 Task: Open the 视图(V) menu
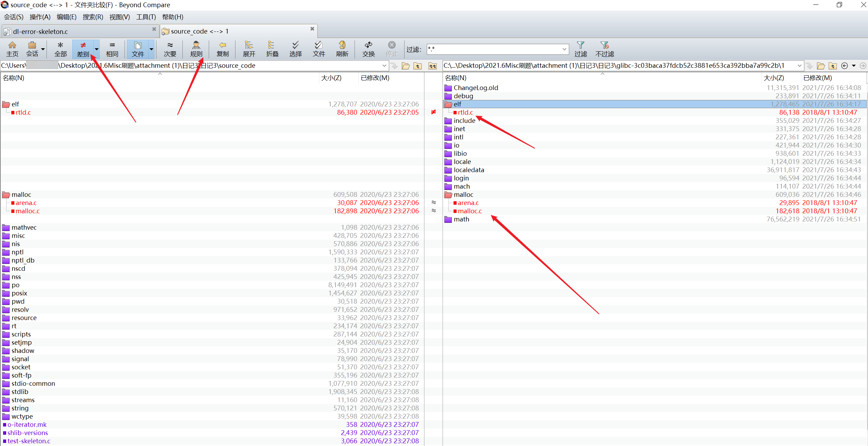point(119,17)
